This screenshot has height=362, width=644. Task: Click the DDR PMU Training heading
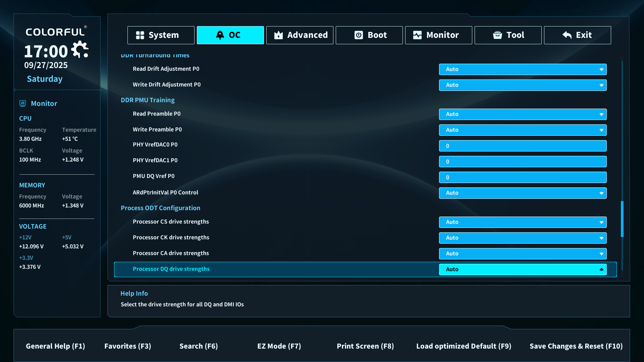pyautogui.click(x=148, y=100)
